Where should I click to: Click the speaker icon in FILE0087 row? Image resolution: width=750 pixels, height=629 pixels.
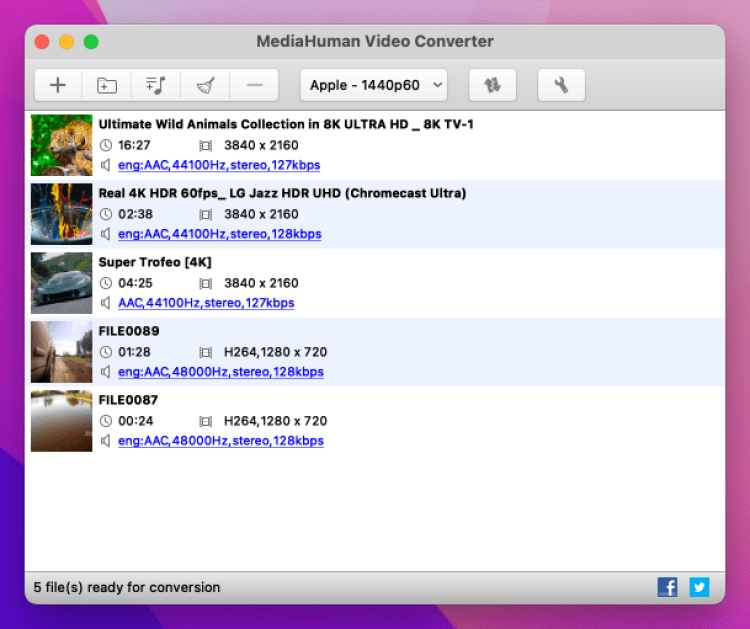point(106,441)
